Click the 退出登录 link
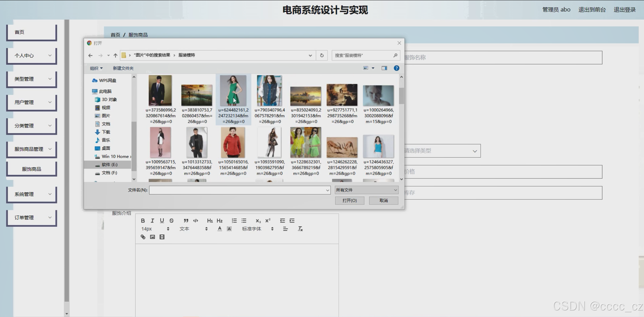 click(624, 10)
